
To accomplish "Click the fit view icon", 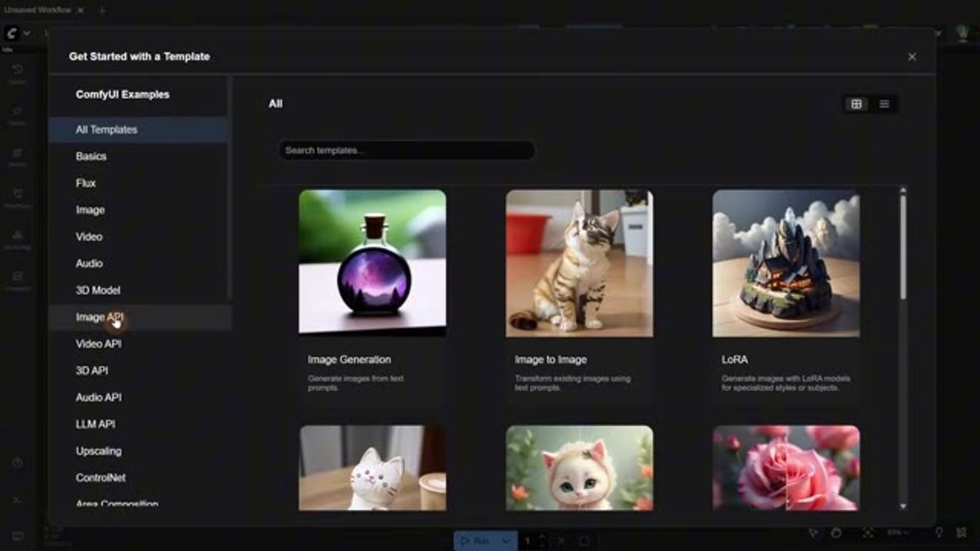I will point(867,532).
